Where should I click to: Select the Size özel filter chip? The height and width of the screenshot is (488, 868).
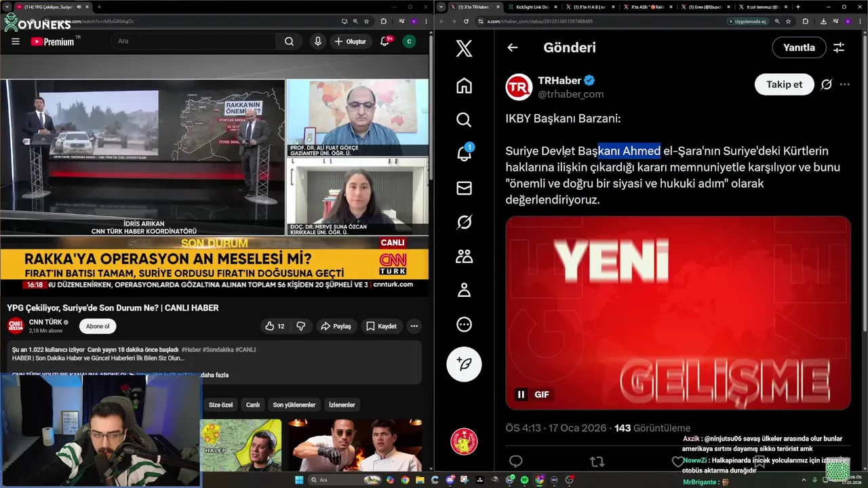pos(220,405)
